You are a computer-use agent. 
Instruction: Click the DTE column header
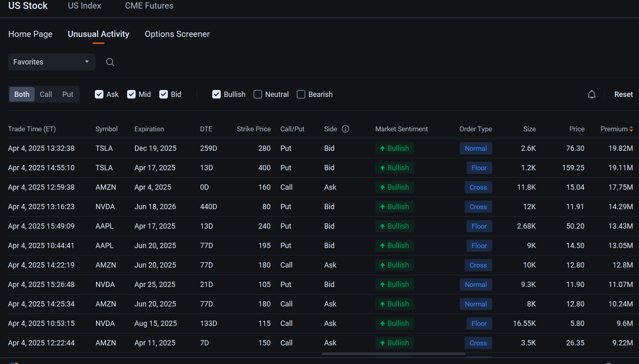pos(206,129)
